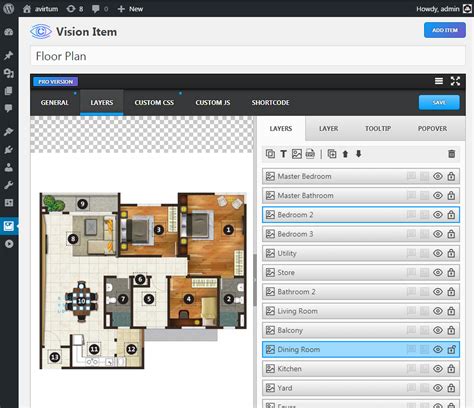Screen dimensions: 474x408
Task: Click marker 9 on the balcony area
Action: point(82,204)
